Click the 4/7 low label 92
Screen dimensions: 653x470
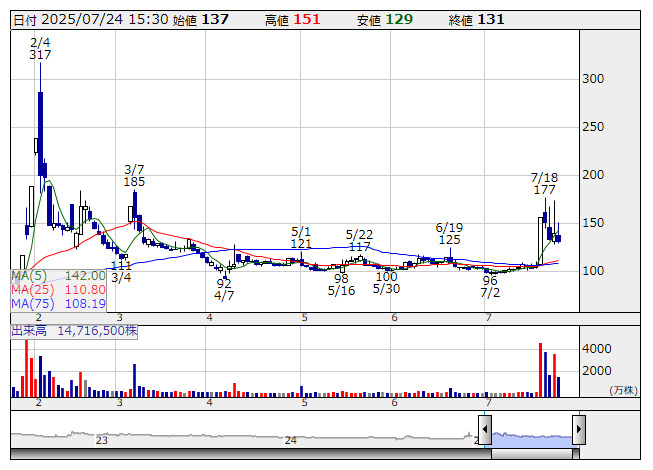point(224,284)
